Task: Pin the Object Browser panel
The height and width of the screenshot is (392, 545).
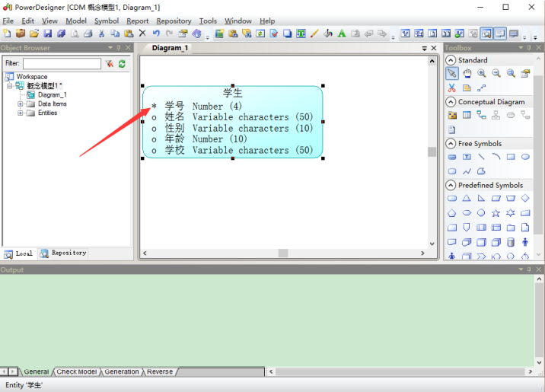Action: click(x=120, y=48)
